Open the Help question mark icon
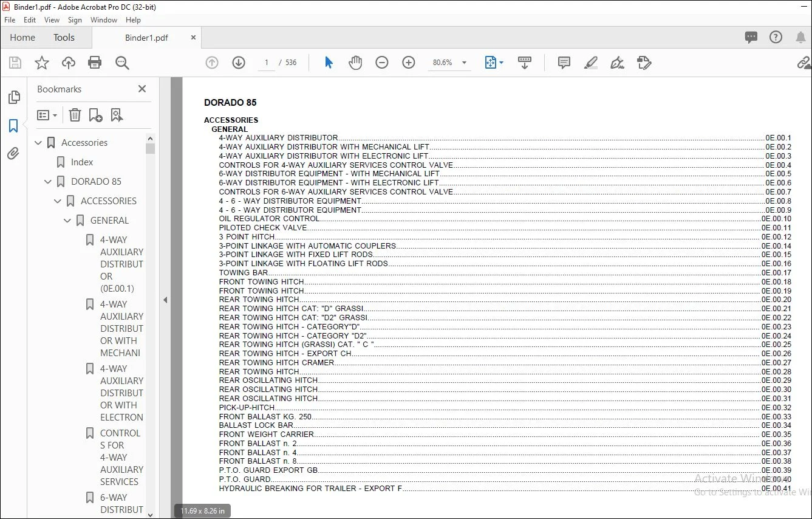 coord(776,37)
